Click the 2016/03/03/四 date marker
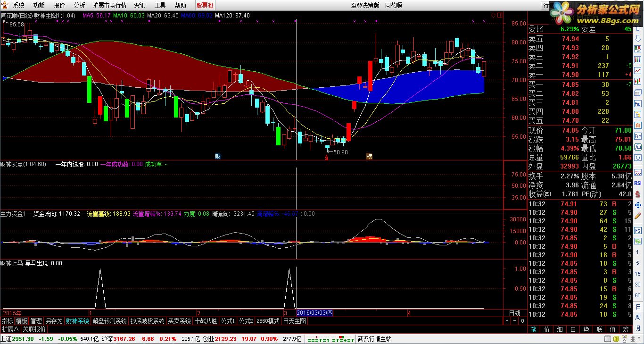This screenshot has height=344, width=644. [315, 313]
